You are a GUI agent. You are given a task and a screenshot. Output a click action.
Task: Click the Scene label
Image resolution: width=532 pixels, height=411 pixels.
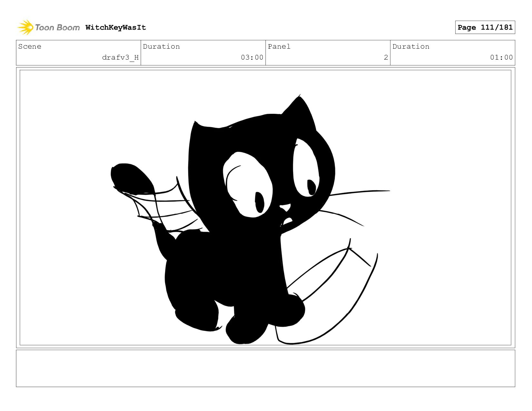point(30,46)
